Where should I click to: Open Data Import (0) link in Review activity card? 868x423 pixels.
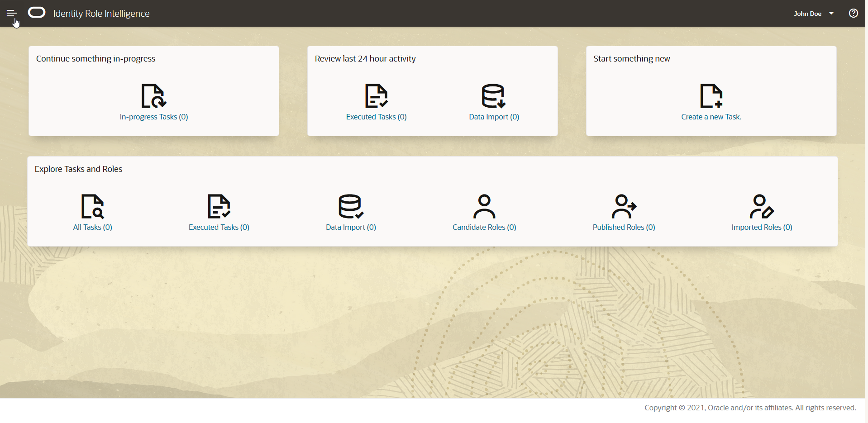pyautogui.click(x=494, y=117)
